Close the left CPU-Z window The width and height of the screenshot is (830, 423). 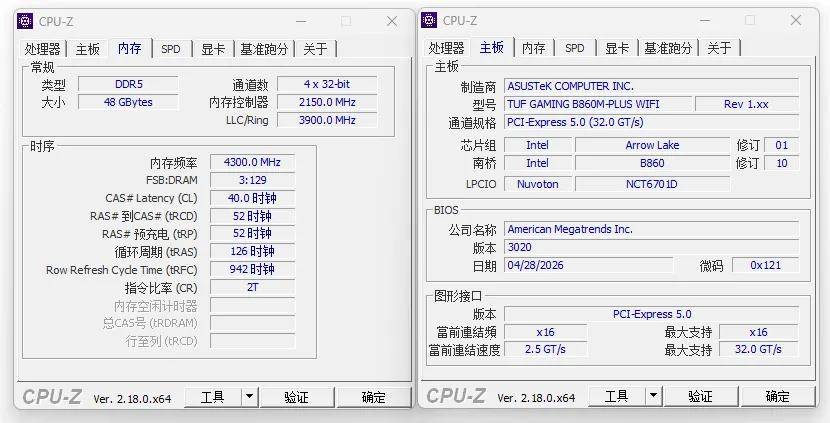tap(392, 21)
